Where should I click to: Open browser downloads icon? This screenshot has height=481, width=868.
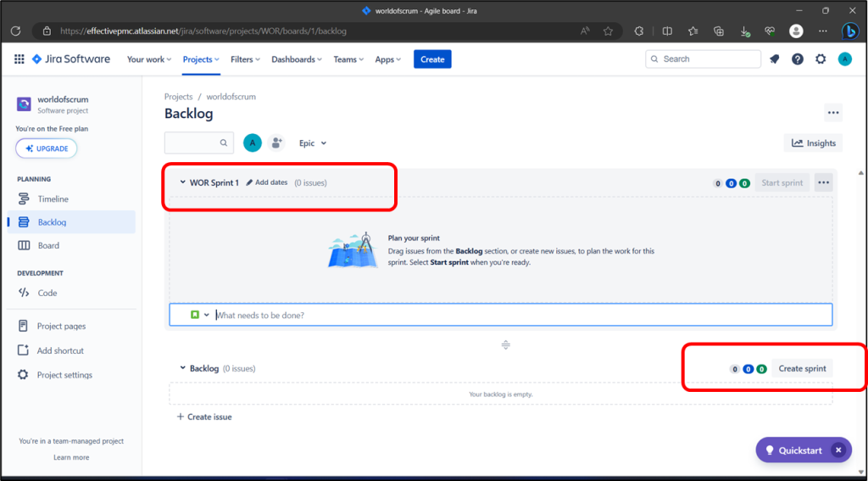coord(745,31)
